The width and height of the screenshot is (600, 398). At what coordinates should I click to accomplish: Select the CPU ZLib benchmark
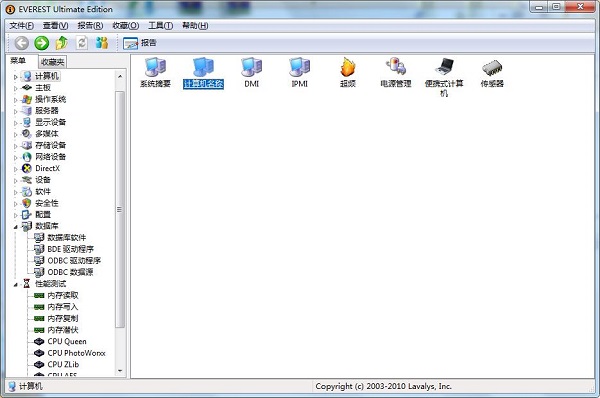(x=63, y=364)
